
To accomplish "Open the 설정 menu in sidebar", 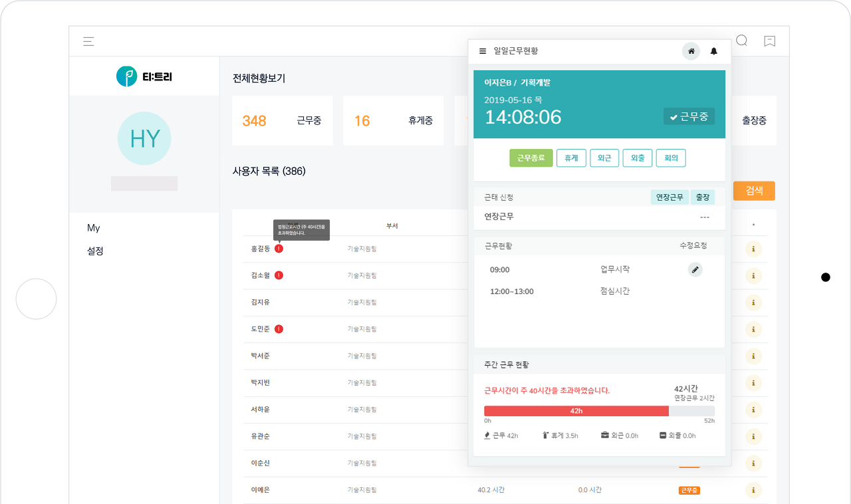I will click(x=95, y=251).
